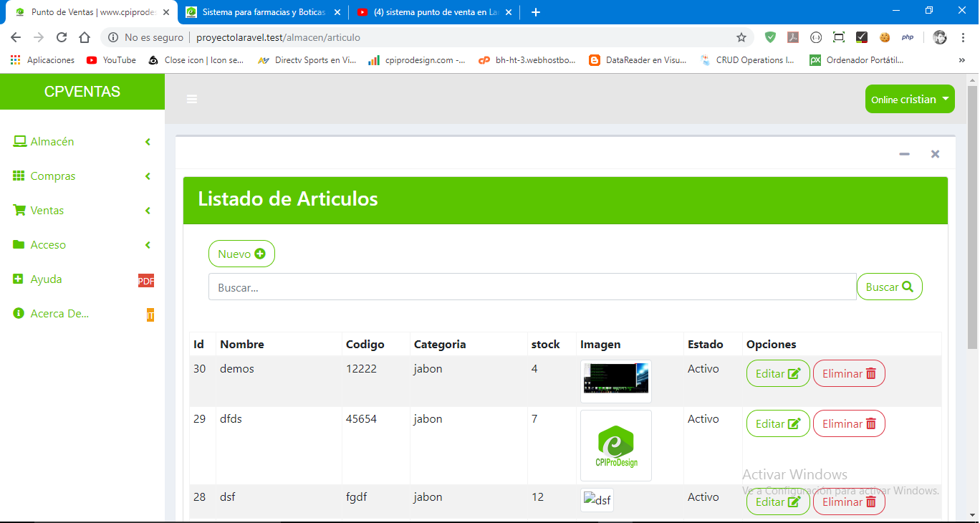Image resolution: width=980 pixels, height=523 pixels.
Task: Toggle the hamburger sidebar menu icon
Action: [192, 100]
